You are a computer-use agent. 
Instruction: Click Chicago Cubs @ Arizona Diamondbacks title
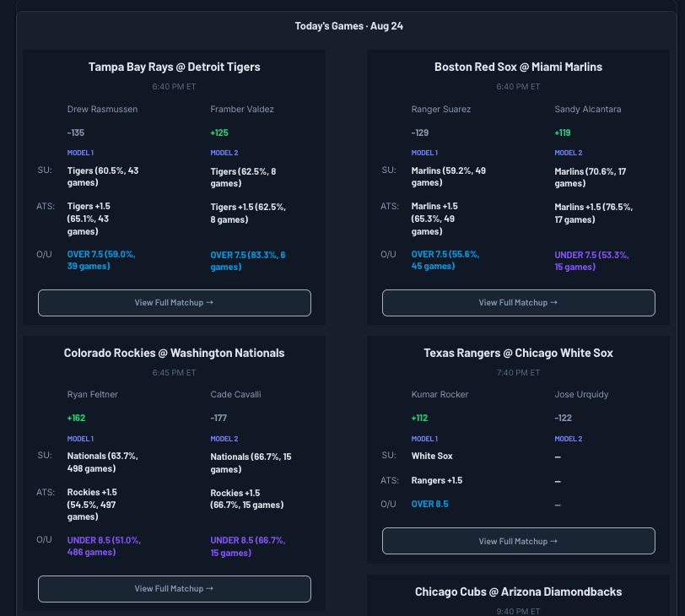[x=518, y=592]
